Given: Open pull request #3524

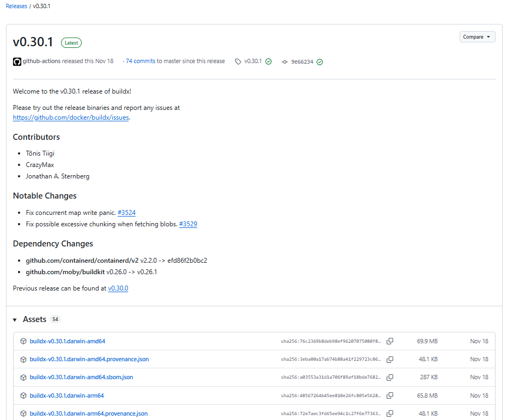Looking at the screenshot, I should click(x=126, y=213).
